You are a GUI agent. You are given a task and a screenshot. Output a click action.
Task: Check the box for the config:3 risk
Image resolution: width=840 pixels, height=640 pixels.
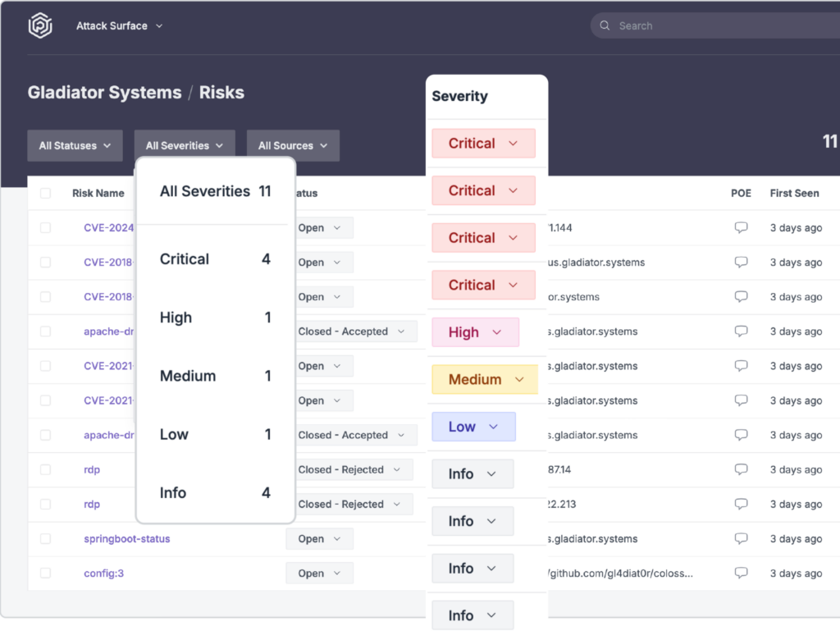coord(46,573)
